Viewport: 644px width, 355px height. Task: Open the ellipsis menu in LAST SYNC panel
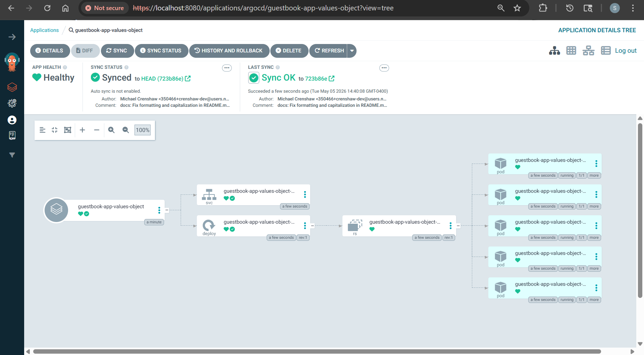(384, 68)
